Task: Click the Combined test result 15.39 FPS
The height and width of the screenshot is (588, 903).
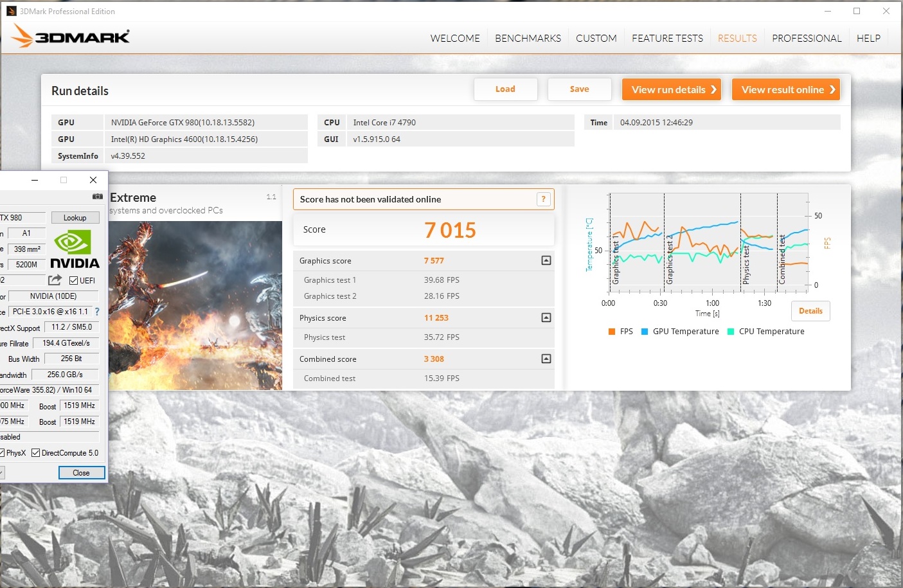Action: (x=442, y=379)
